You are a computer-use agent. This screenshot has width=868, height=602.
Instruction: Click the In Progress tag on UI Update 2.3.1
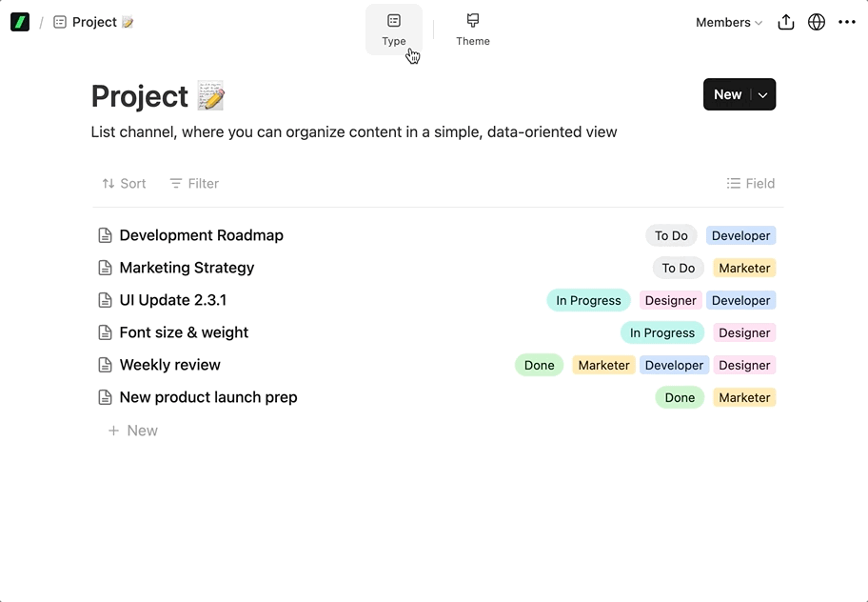[x=588, y=300]
